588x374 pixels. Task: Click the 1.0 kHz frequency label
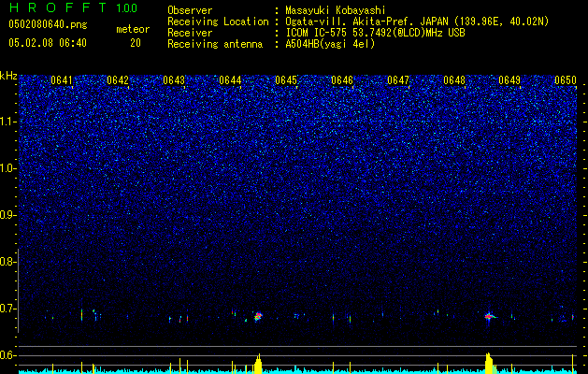(7, 168)
